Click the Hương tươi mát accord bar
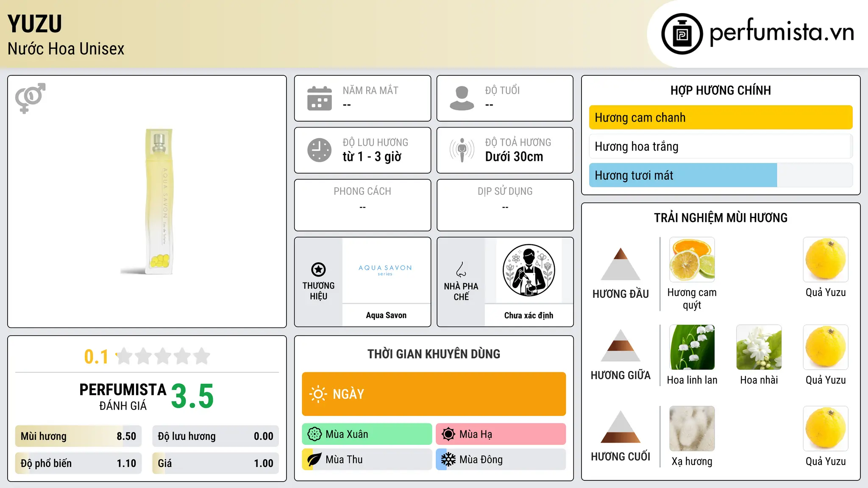This screenshot has height=488, width=868. [x=721, y=175]
